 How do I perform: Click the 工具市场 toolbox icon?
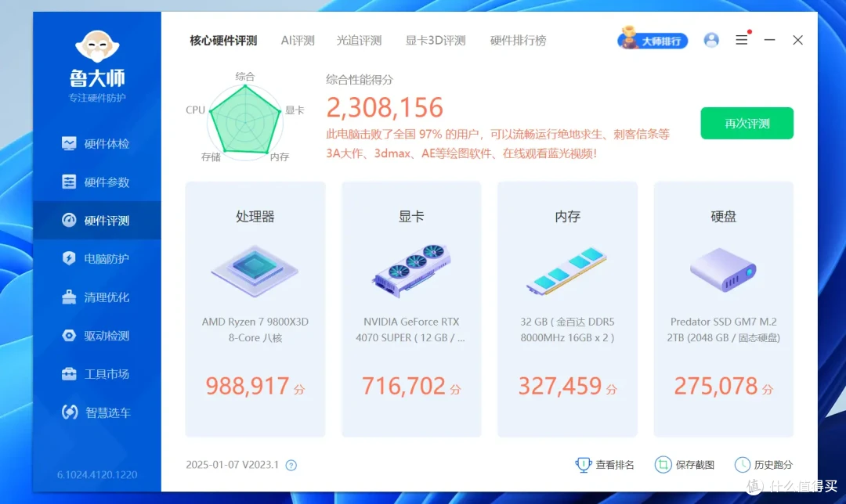click(x=69, y=373)
